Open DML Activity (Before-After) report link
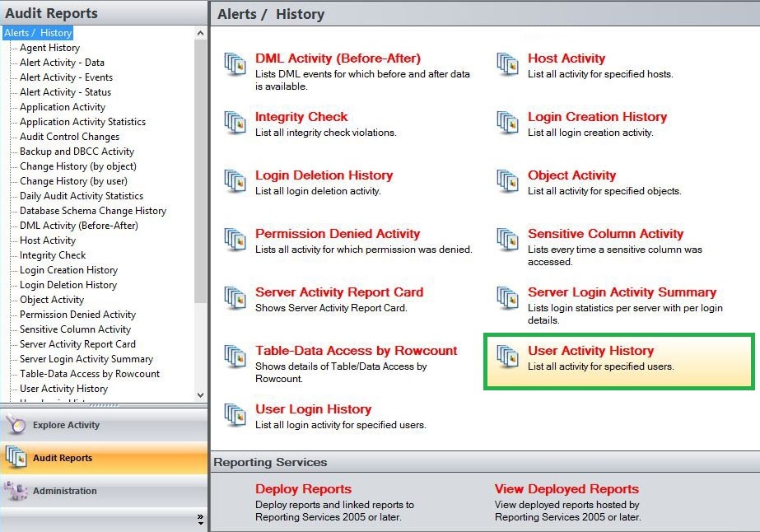This screenshot has width=760, height=532. point(338,58)
